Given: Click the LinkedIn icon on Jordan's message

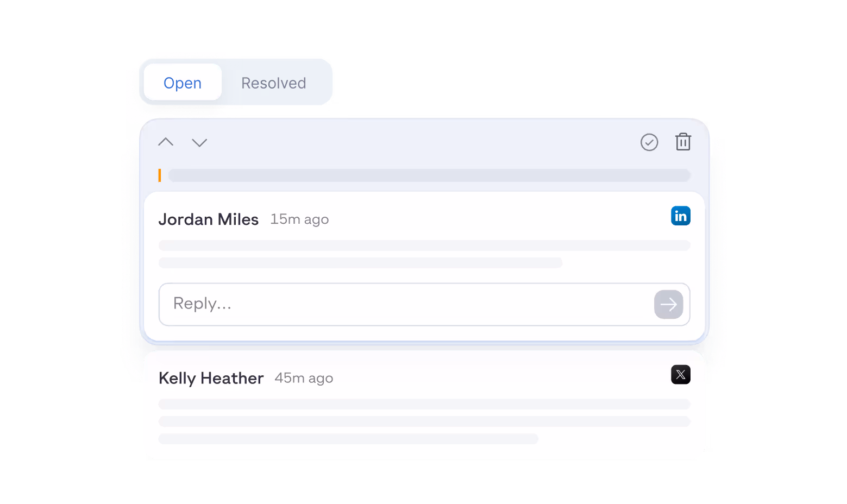Looking at the screenshot, I should click(x=681, y=216).
